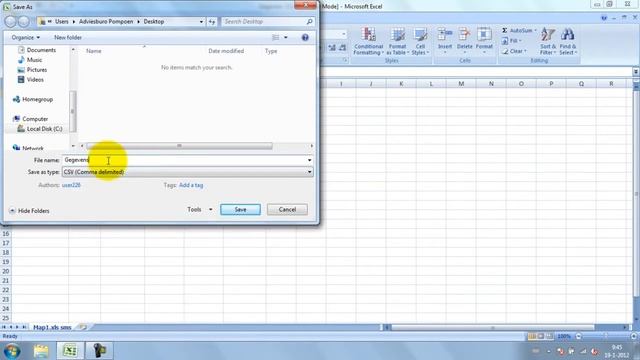Open the Save as type dropdown
The width and height of the screenshot is (640, 360).
(187, 172)
